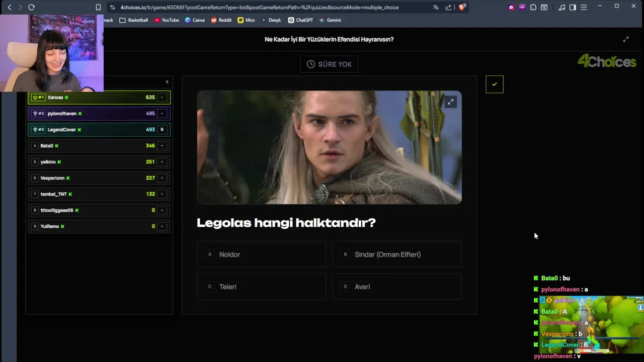Open the purple slider extension icon

coord(522,7)
